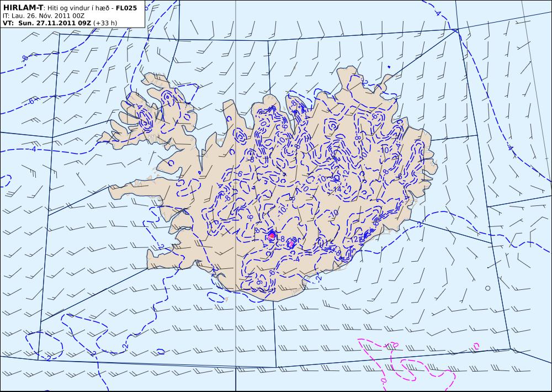Select the 'Hiti og vindur í hæð' subtitle
552x392 pixels.
(x=78, y=8)
